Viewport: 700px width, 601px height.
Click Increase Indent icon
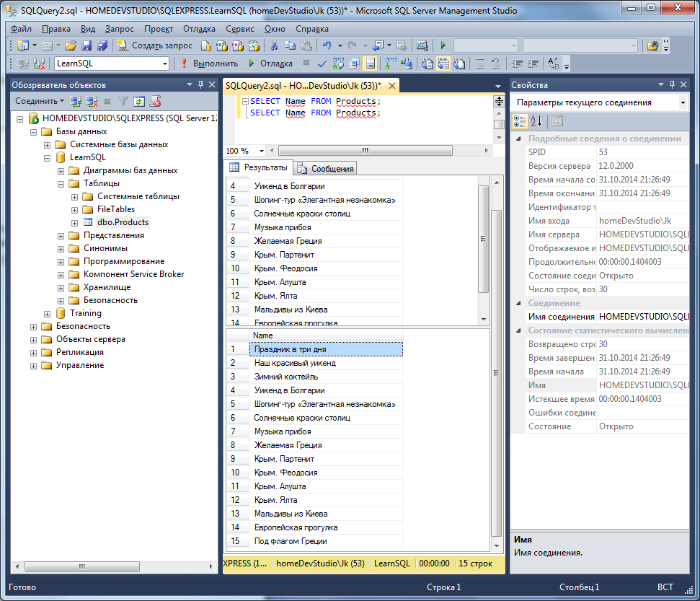(533, 64)
